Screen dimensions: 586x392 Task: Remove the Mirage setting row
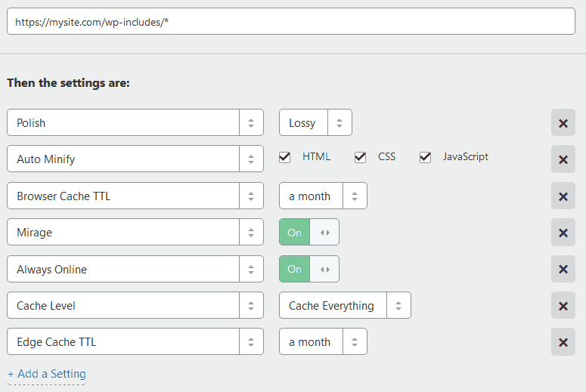[x=563, y=232]
